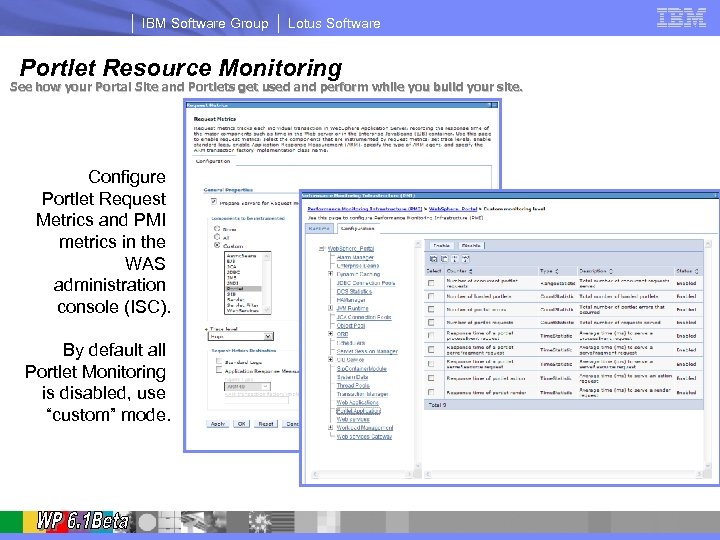Check the 'Response time of portlet render' row

coord(431,393)
